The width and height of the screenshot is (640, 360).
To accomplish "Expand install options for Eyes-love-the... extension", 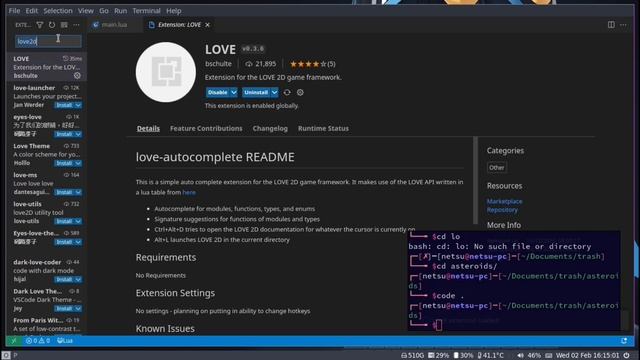I will [x=78, y=242].
